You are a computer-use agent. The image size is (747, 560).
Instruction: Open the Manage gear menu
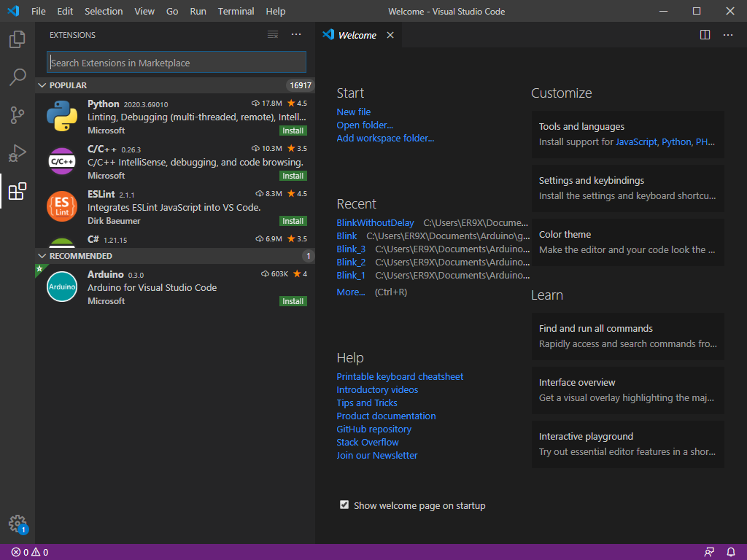point(18,524)
